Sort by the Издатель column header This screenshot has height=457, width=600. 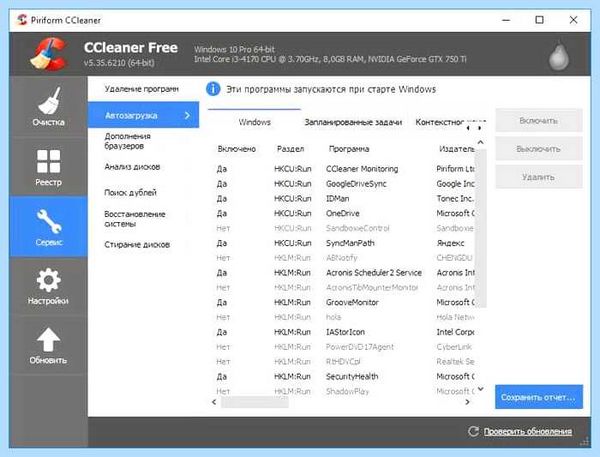click(455, 149)
